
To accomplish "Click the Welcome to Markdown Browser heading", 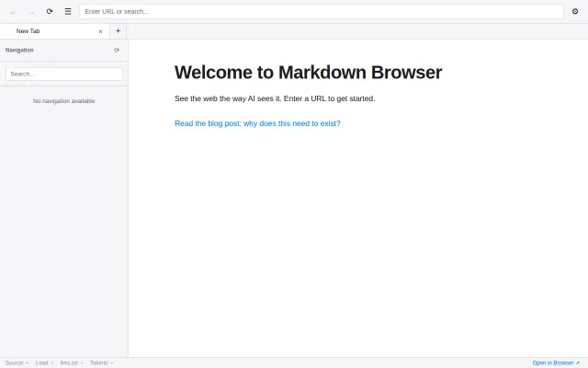I will click(x=309, y=72).
